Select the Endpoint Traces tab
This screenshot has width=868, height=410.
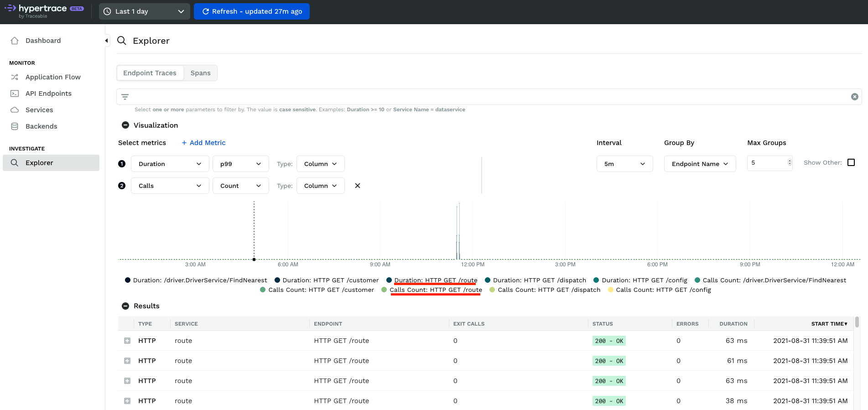coord(150,73)
